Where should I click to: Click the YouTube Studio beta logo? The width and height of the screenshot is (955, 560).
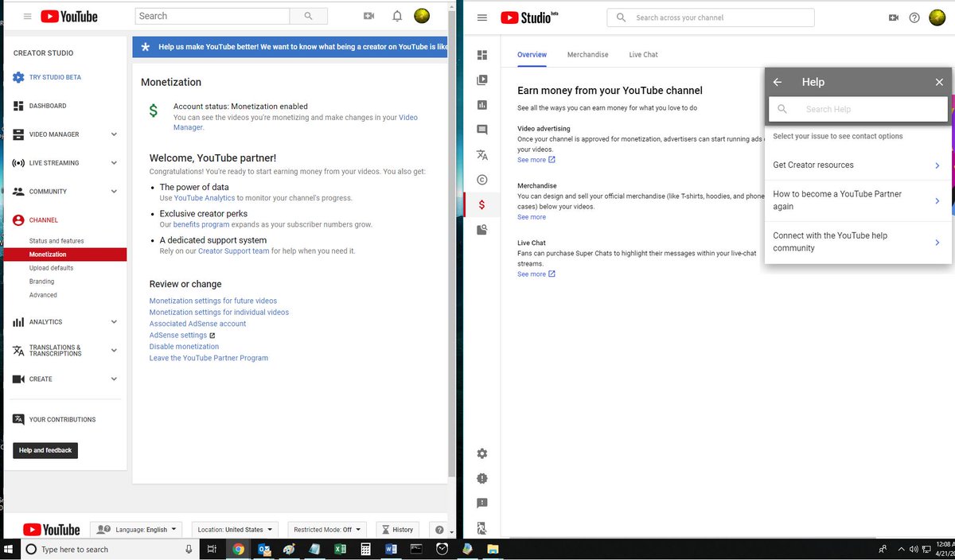tap(529, 17)
